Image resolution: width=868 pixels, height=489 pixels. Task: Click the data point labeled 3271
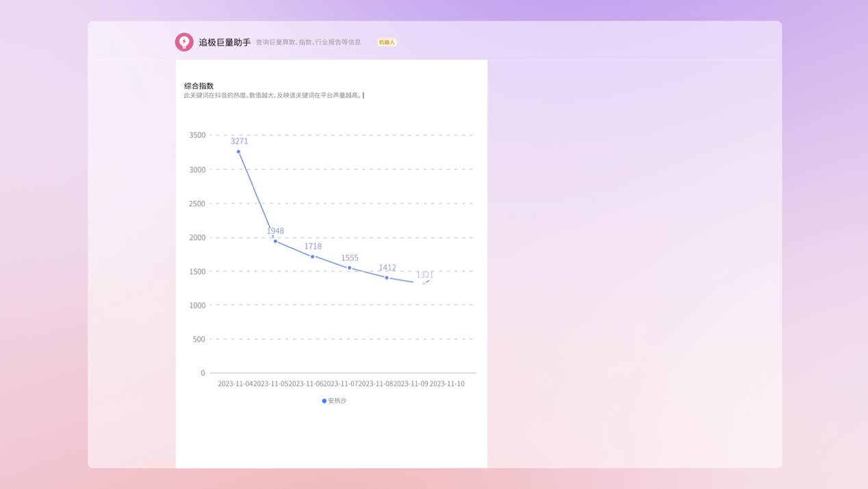click(238, 151)
